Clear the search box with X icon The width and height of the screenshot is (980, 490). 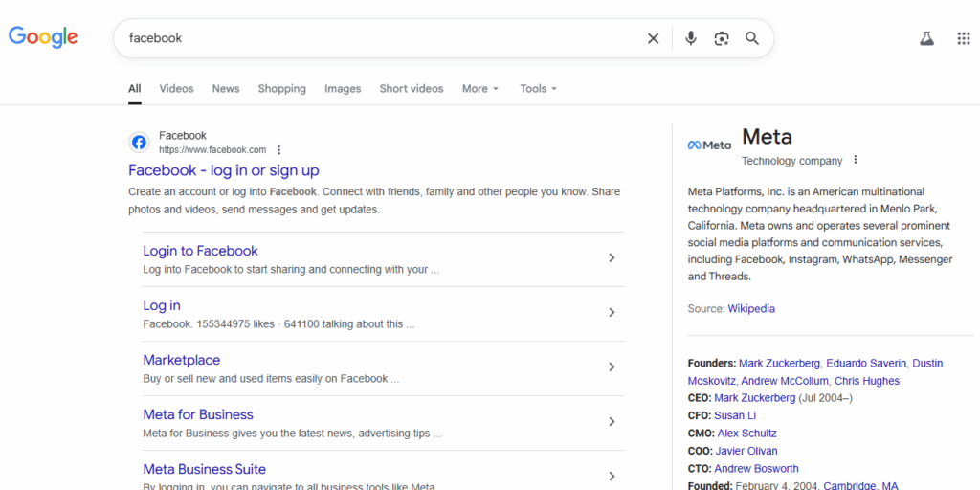tap(653, 38)
